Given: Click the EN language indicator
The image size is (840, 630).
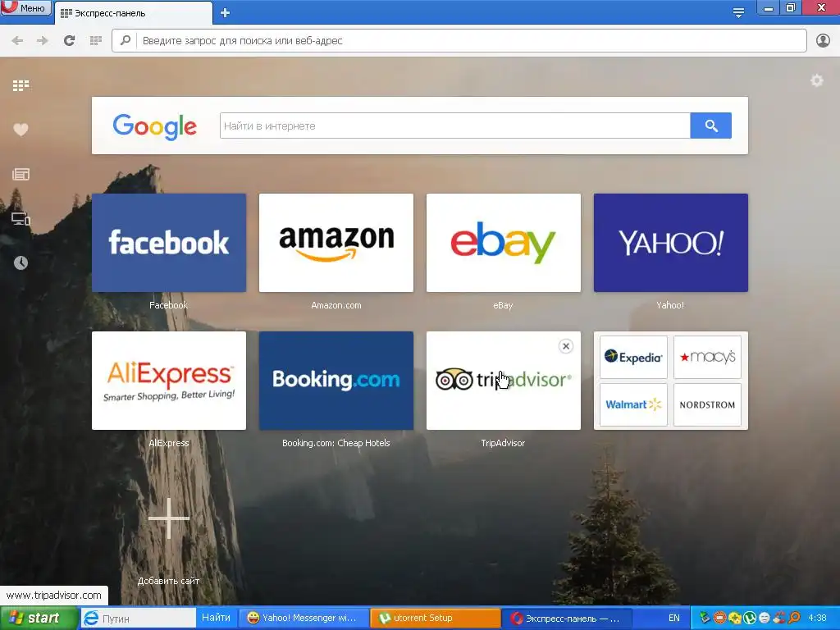Looking at the screenshot, I should point(674,619).
